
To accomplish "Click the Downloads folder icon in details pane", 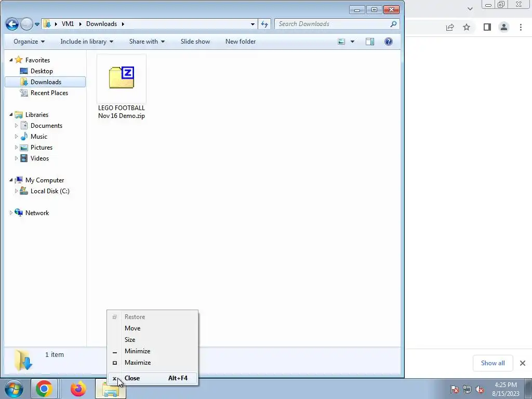I will tap(23, 360).
